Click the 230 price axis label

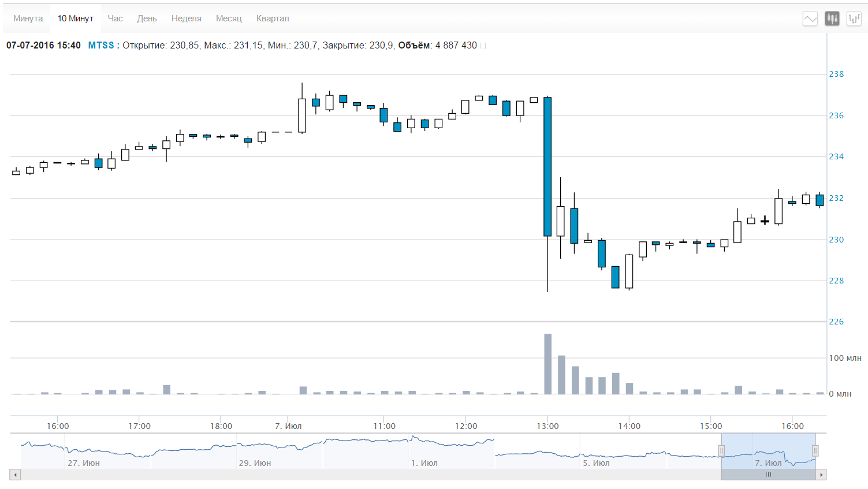(836, 240)
